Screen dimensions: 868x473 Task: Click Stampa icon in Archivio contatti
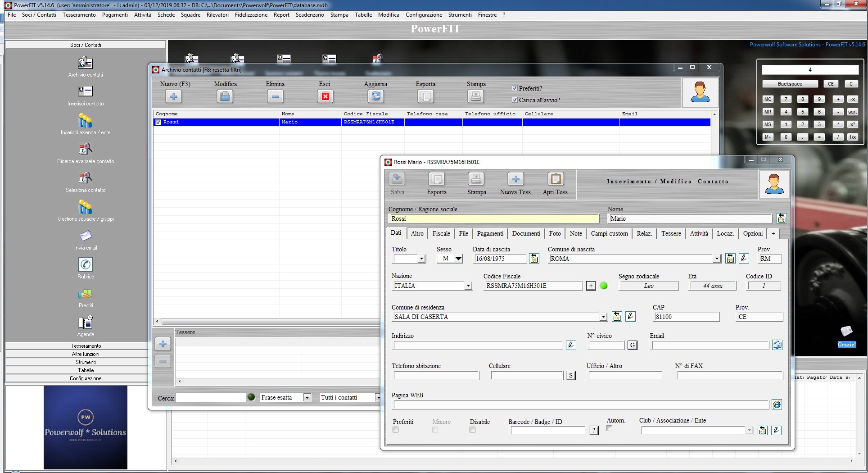coord(476,96)
